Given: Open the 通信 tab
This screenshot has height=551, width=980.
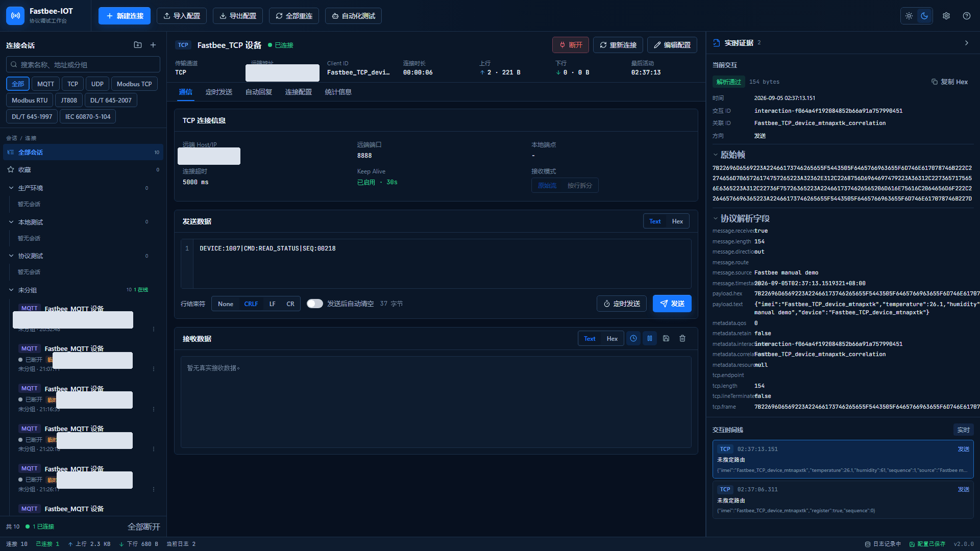Looking at the screenshot, I should click(x=185, y=92).
